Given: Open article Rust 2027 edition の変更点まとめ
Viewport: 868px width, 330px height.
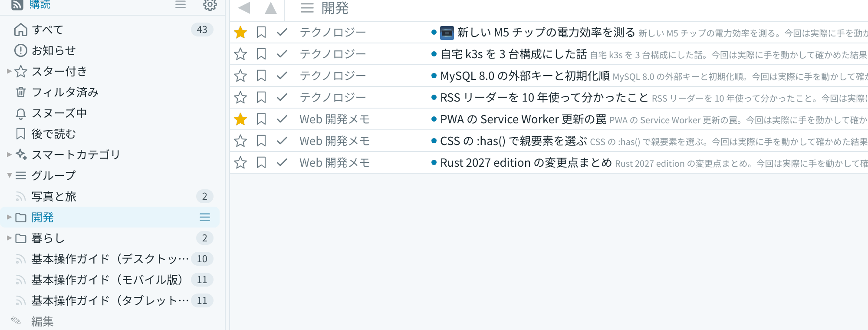Looking at the screenshot, I should [x=526, y=162].
